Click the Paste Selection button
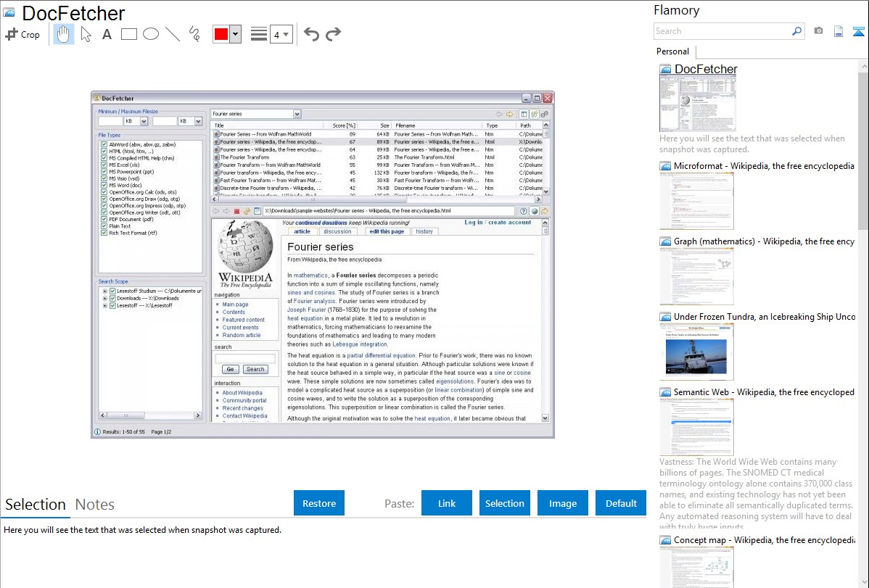Image resolution: width=869 pixels, height=588 pixels. pos(505,503)
